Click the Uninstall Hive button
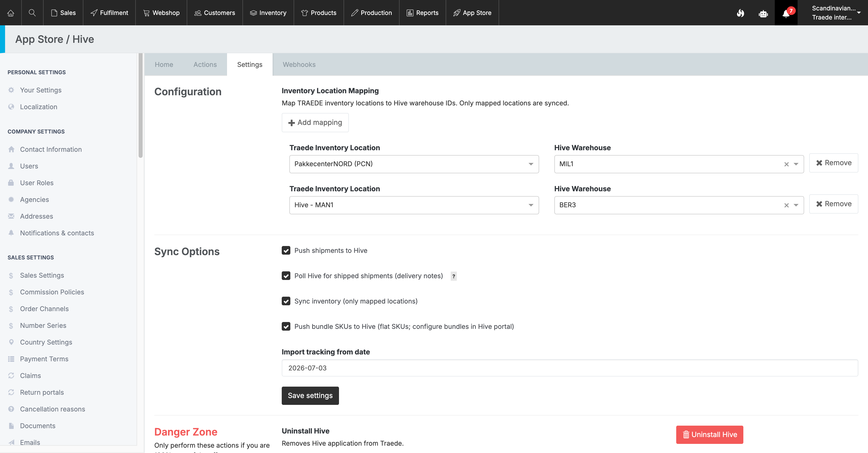 [710, 435]
